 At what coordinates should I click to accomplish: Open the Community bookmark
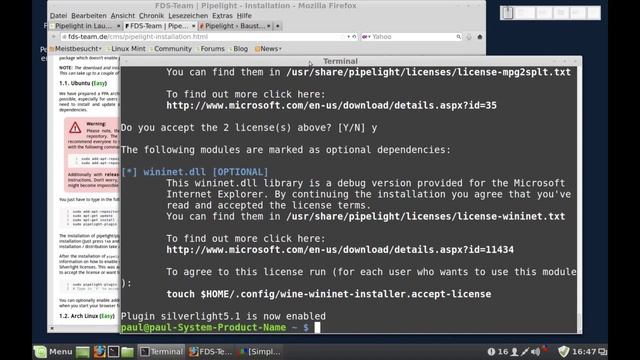pos(171,49)
